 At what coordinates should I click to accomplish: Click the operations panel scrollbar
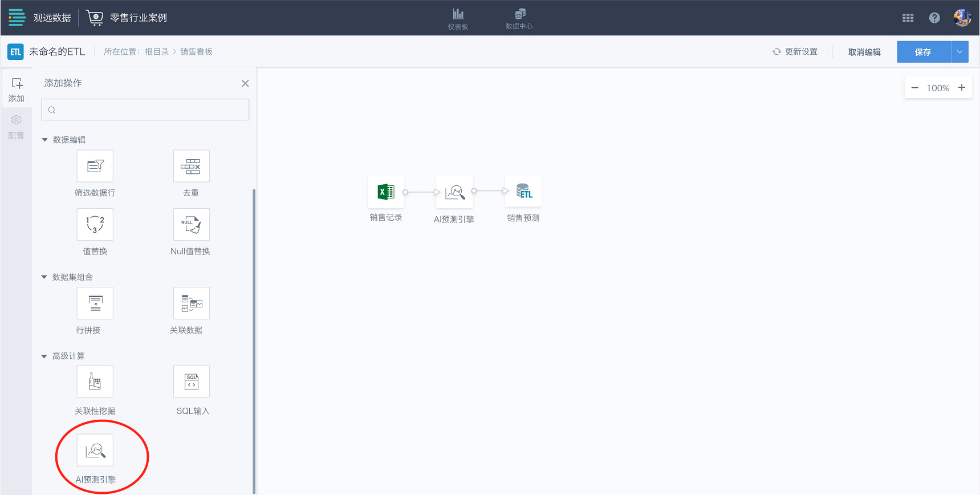point(254,341)
